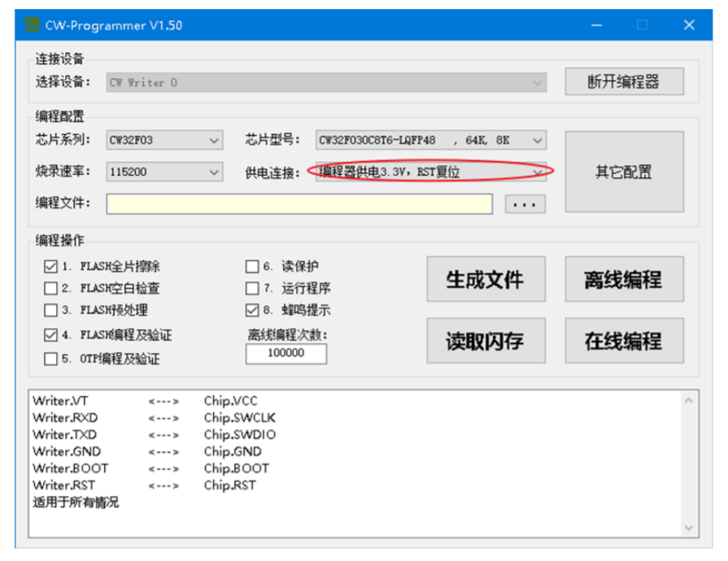Enable the FLASH空白检查 checkbox
Screen dimensions: 728x561
pyautogui.click(x=50, y=288)
